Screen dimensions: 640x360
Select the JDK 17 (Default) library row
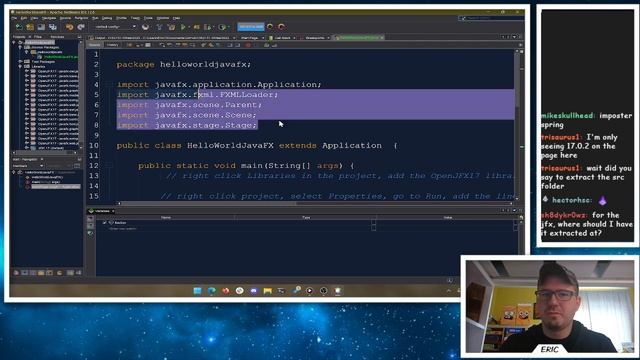(51, 148)
